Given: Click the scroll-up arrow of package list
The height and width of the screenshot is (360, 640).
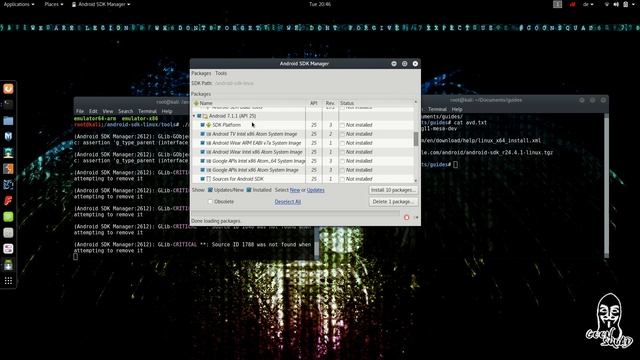Looking at the screenshot, I should click(x=416, y=102).
